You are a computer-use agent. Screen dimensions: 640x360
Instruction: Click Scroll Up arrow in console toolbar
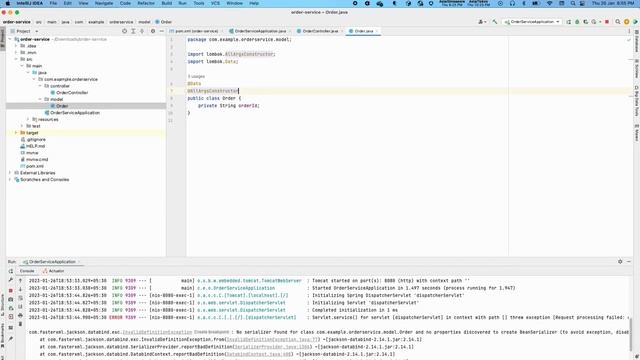click(20, 280)
